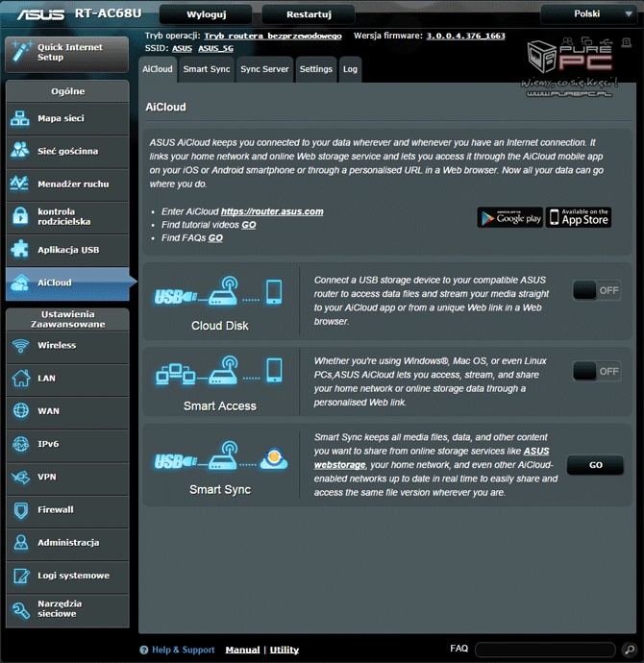Click the Menadżer ruchu graph icon
Viewport: 644px width, 663px height.
(x=20, y=184)
